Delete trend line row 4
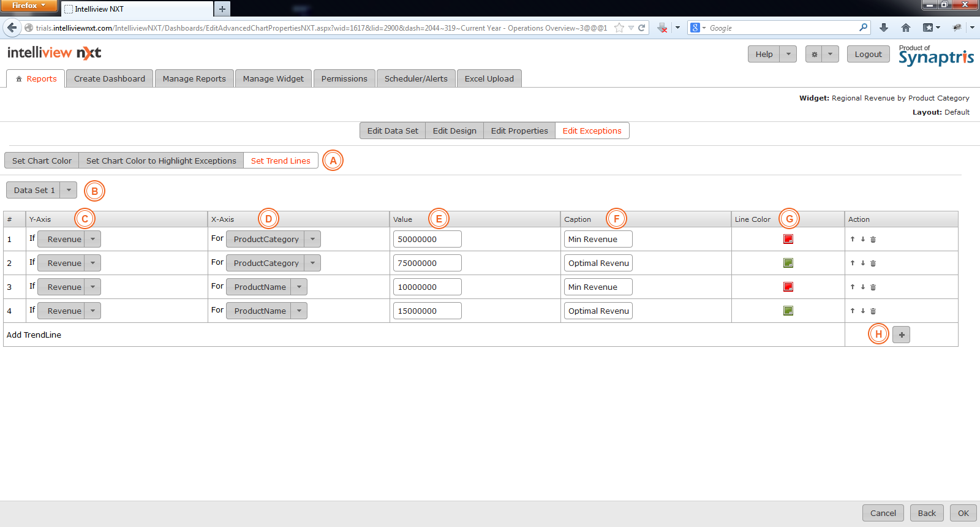The height and width of the screenshot is (527, 980). point(873,311)
